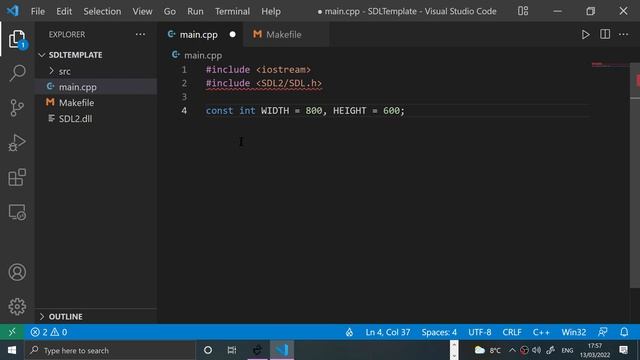Open the Terminal menu
Viewport: 640px width, 360px height.
pyautogui.click(x=232, y=11)
